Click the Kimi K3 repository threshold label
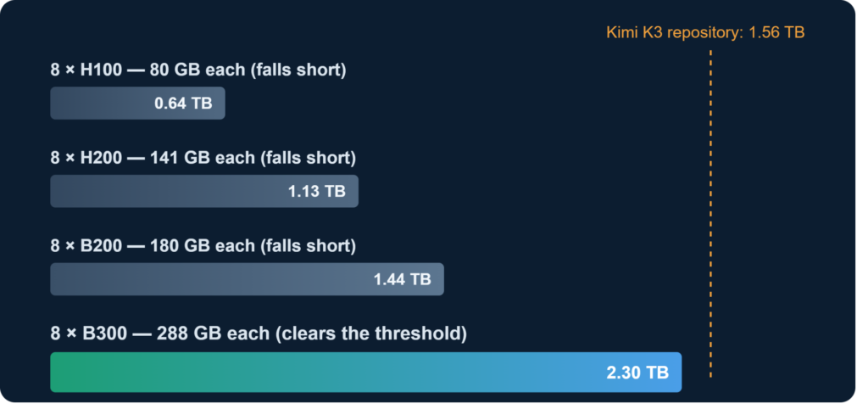Screen dimensions: 868x415 pos(705,32)
